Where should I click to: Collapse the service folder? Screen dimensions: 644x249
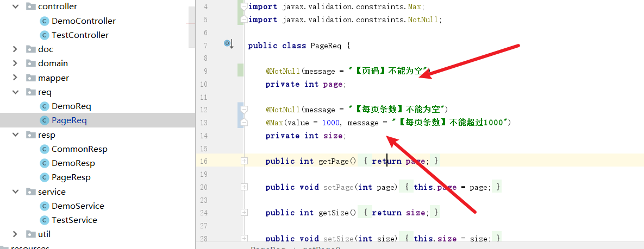pyautogui.click(x=16, y=192)
